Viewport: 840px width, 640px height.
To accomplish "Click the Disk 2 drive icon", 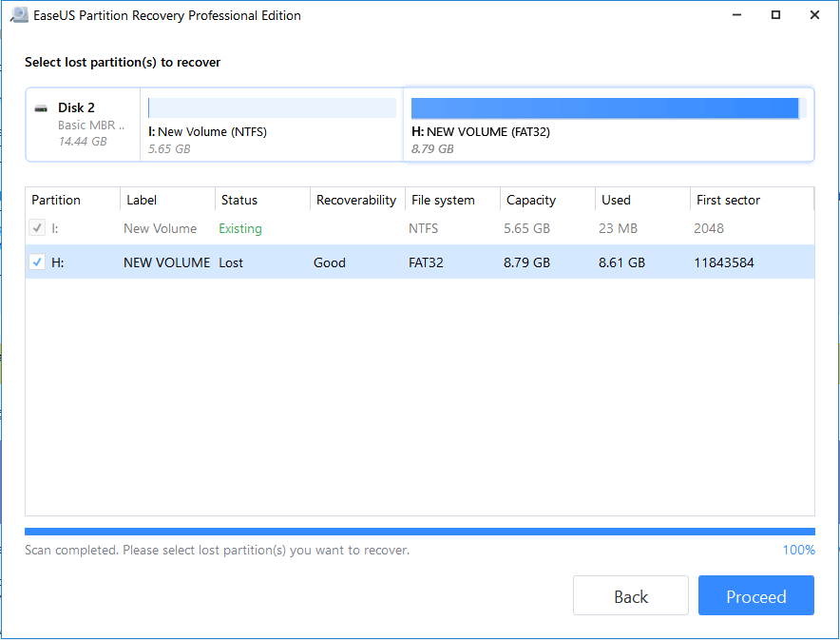I will click(41, 107).
